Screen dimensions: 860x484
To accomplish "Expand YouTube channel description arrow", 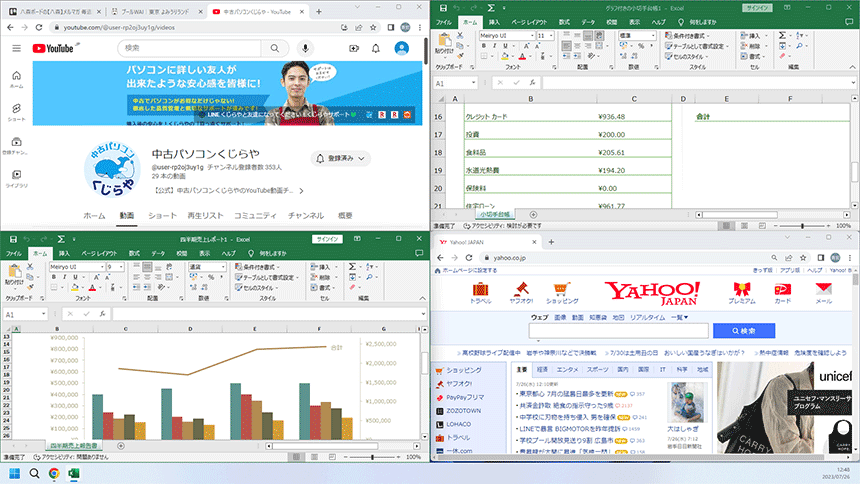I will [301, 191].
